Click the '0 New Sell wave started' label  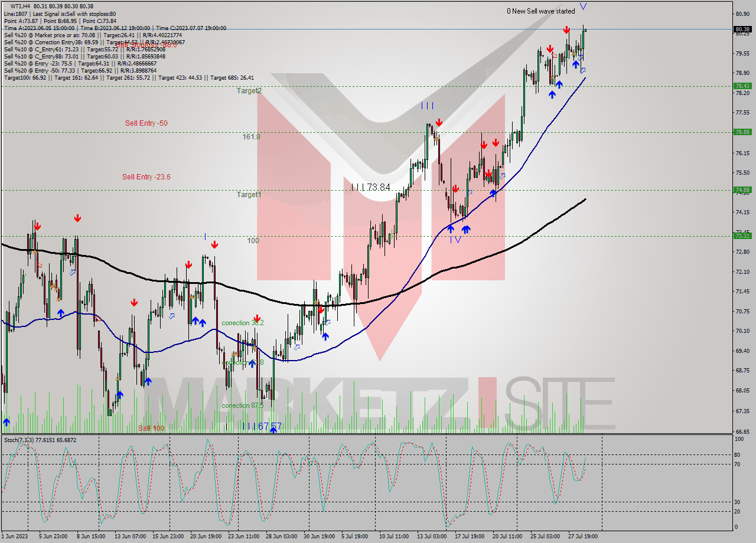tap(540, 11)
